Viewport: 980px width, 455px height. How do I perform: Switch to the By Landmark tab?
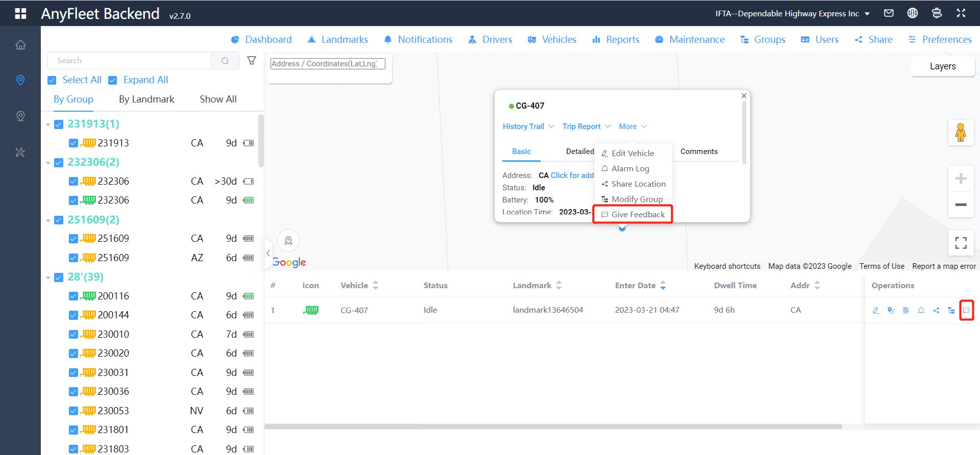tap(146, 99)
